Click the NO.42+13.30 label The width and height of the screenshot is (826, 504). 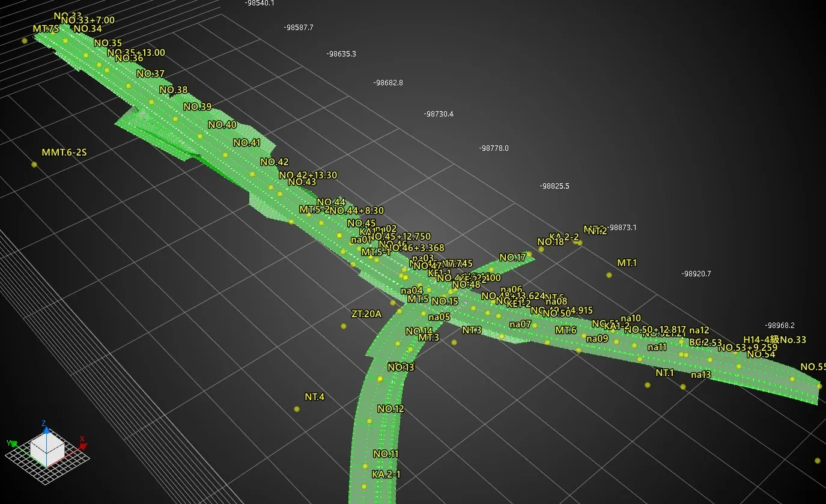[308, 175]
